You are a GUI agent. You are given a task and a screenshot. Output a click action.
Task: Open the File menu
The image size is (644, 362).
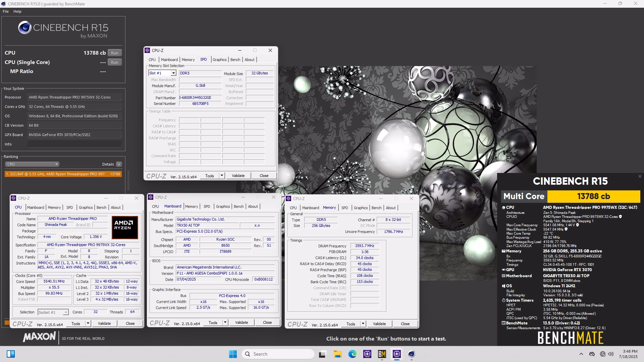6,11
